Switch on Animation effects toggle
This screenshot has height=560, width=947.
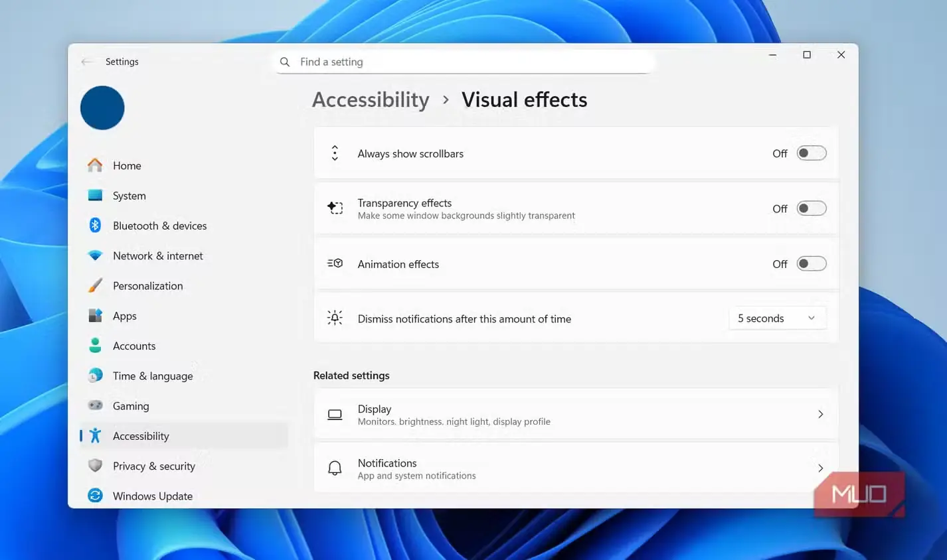coord(812,263)
